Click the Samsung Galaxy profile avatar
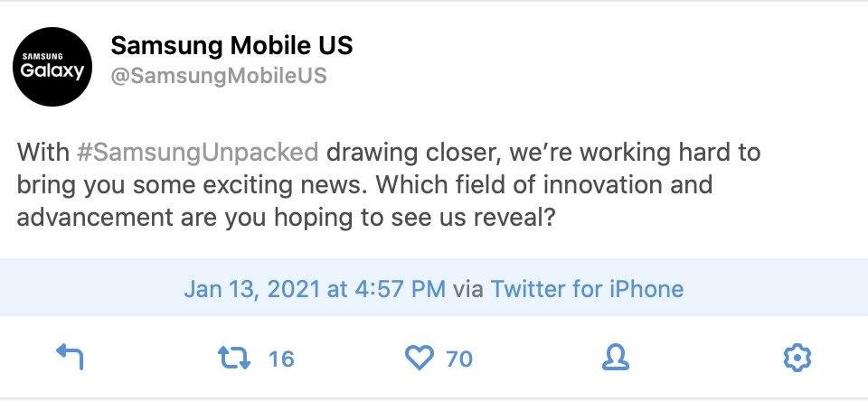 52,66
